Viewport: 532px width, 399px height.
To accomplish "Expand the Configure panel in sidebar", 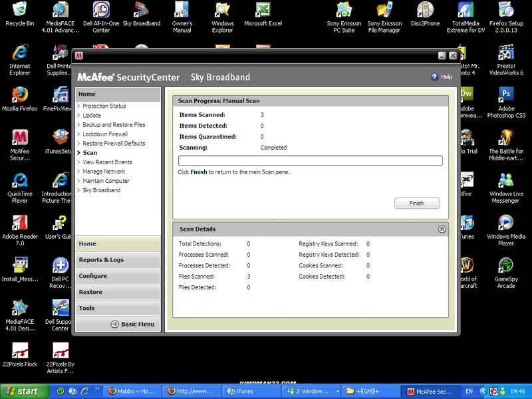I will 118,276.
